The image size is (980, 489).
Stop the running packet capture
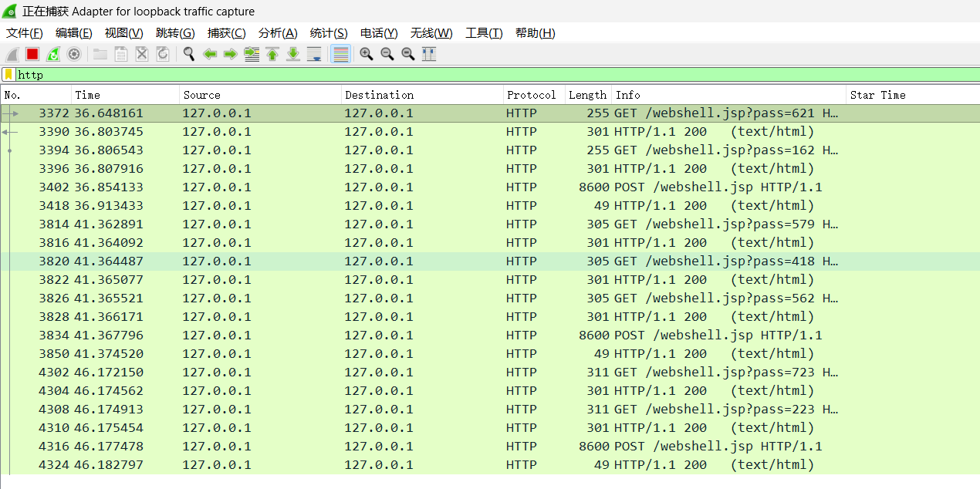(32, 54)
